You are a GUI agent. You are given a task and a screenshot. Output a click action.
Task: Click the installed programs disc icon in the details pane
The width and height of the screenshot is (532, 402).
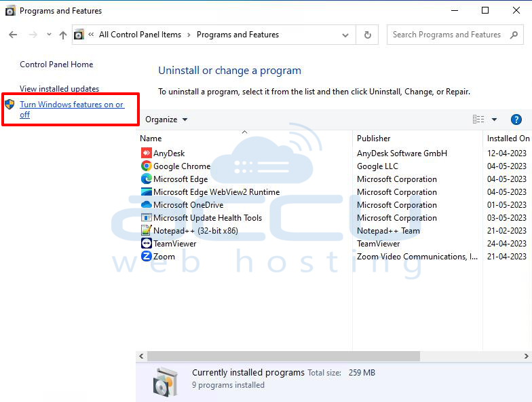[x=166, y=382]
